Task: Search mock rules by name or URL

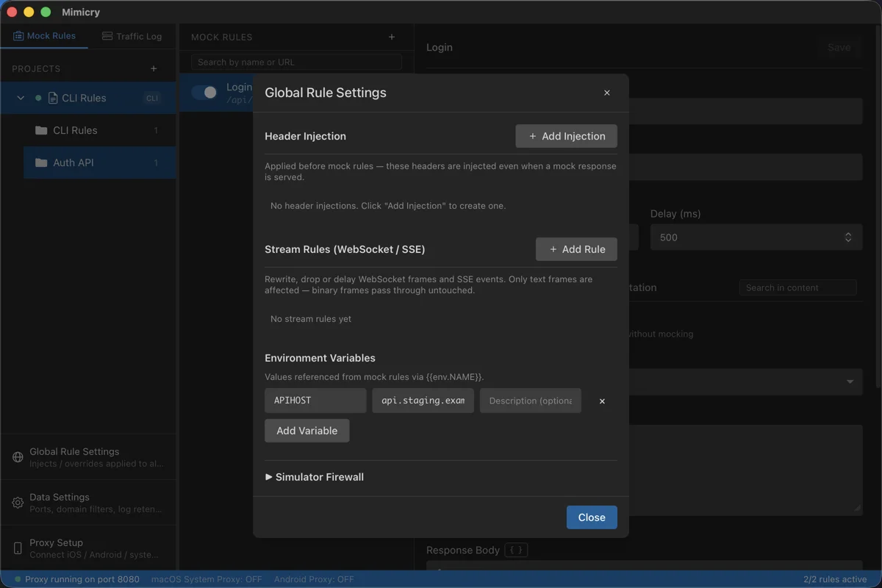Action: pyautogui.click(x=296, y=62)
